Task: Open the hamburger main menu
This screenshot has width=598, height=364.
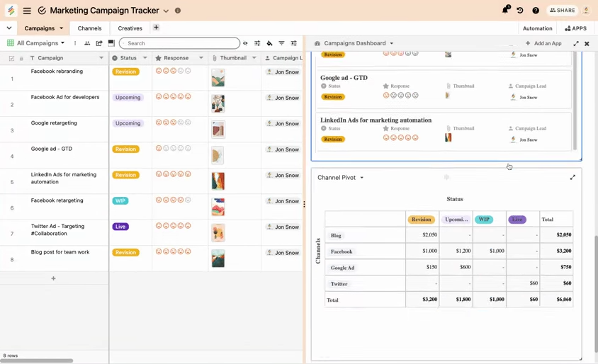Action: [x=27, y=11]
